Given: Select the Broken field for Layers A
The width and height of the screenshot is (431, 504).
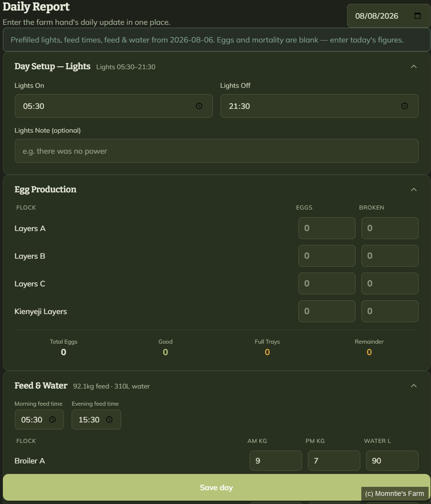Looking at the screenshot, I should pos(390,228).
